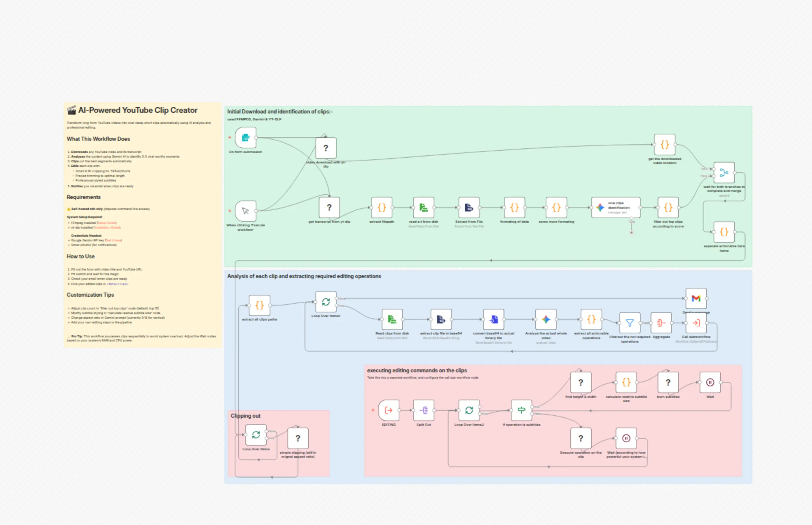Click the Gmail 'Send a message' node
812x525 pixels.
[x=696, y=298]
